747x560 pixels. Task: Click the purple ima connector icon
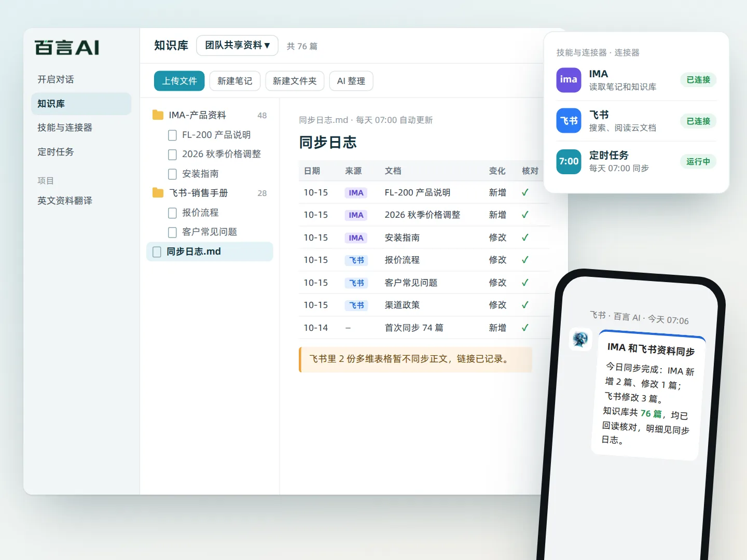569,80
